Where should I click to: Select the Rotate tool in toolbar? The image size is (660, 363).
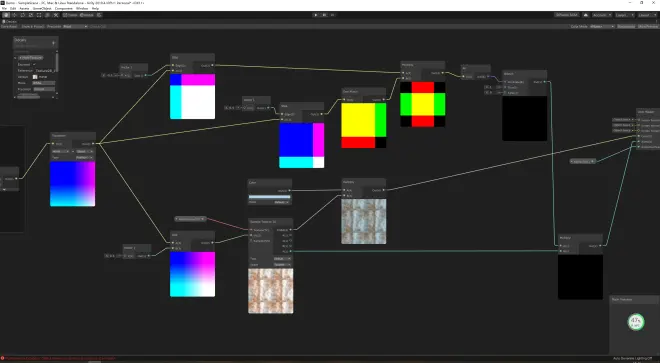tap(23, 15)
